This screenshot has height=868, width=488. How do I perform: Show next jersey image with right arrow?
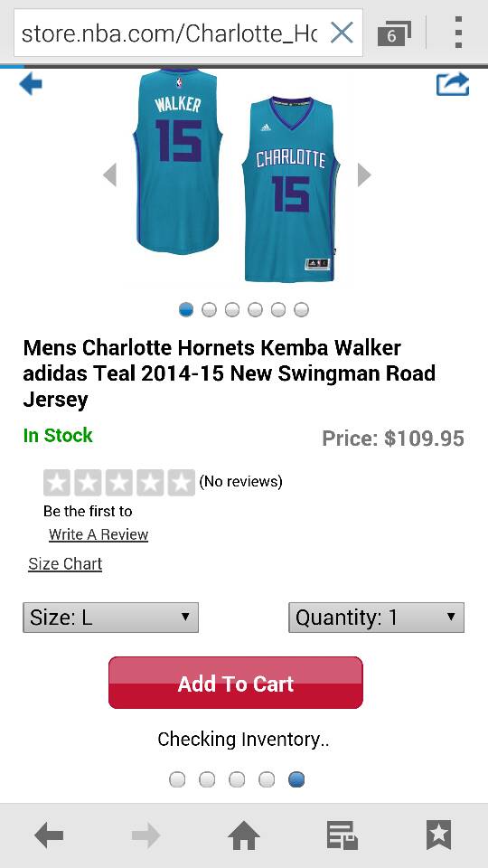363,175
